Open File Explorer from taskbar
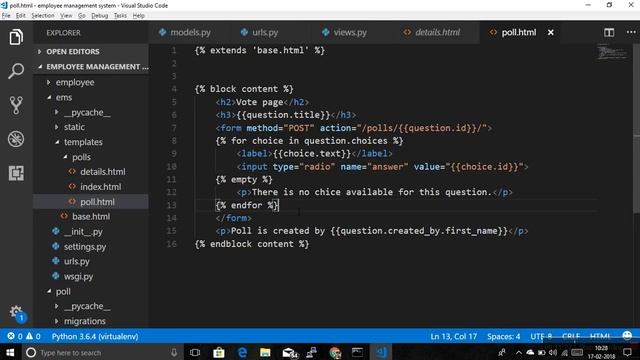This screenshot has width=640, height=360. [x=265, y=352]
